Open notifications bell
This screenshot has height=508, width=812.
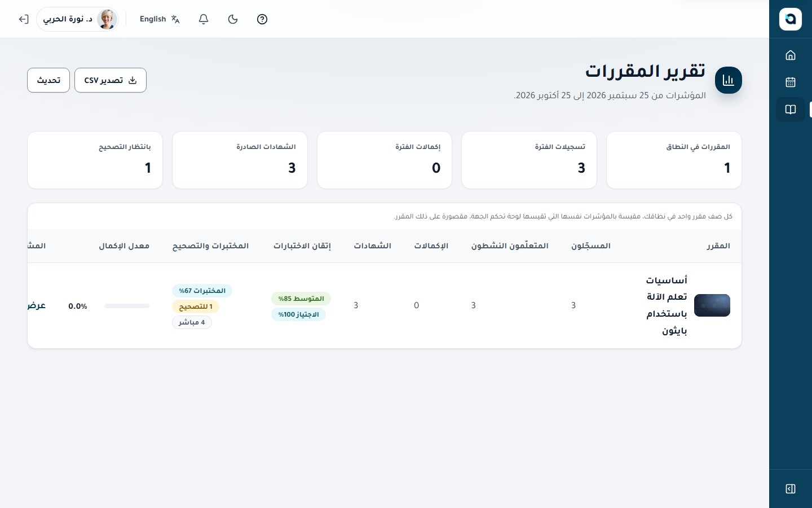pyautogui.click(x=204, y=19)
